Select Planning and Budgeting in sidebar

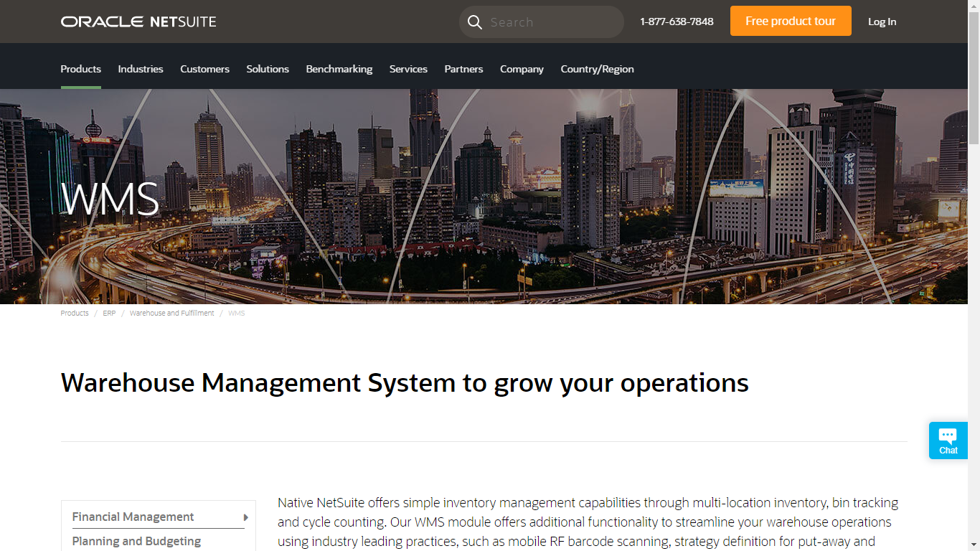coord(136,541)
